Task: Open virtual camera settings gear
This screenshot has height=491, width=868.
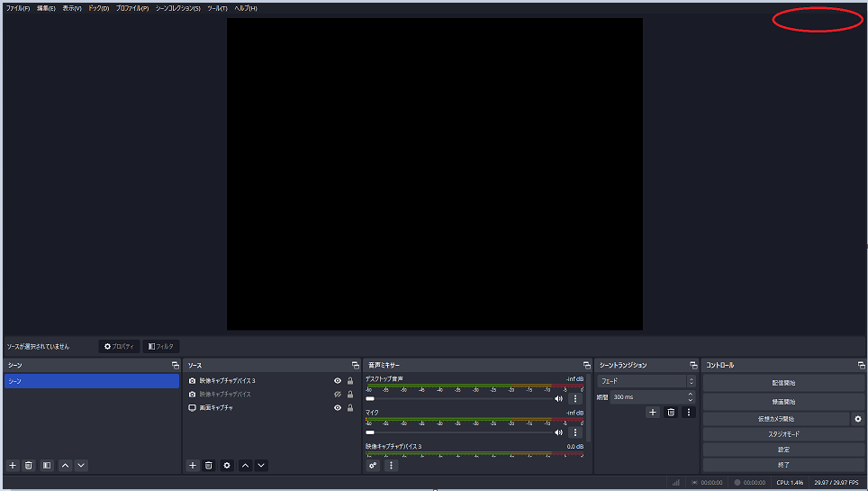Action: (x=858, y=419)
